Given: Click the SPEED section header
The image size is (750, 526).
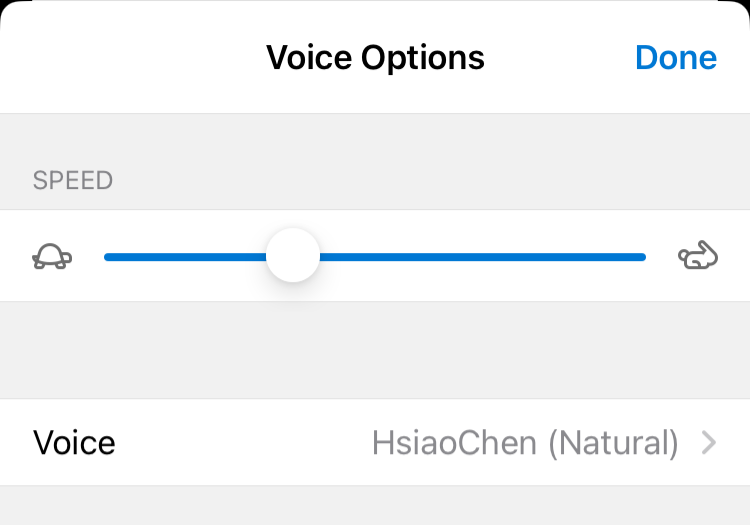Looking at the screenshot, I should tap(73, 181).
